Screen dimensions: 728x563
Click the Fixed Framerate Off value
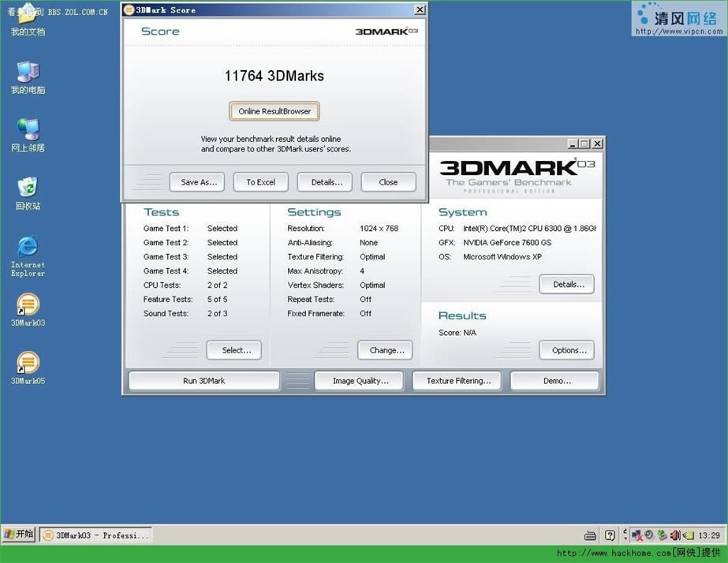[x=365, y=314]
